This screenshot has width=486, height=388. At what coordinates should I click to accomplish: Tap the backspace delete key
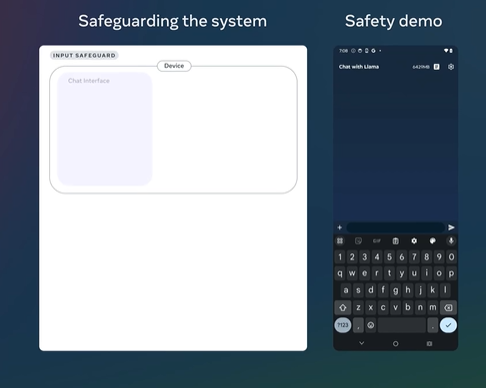click(x=448, y=307)
